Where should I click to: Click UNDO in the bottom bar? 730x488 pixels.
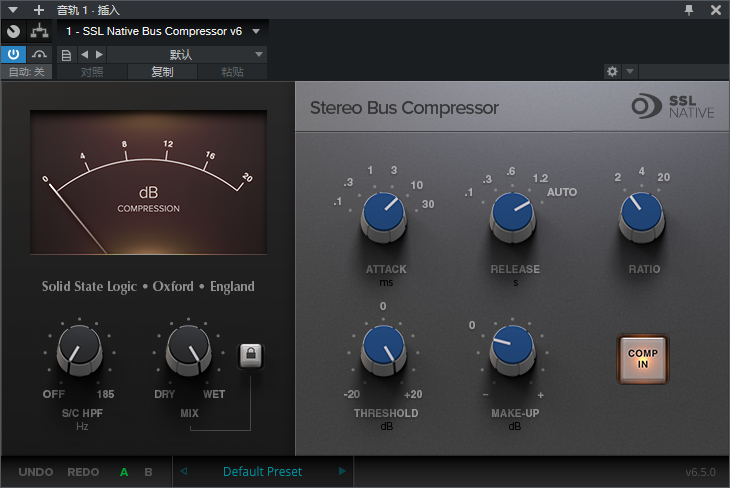click(36, 472)
